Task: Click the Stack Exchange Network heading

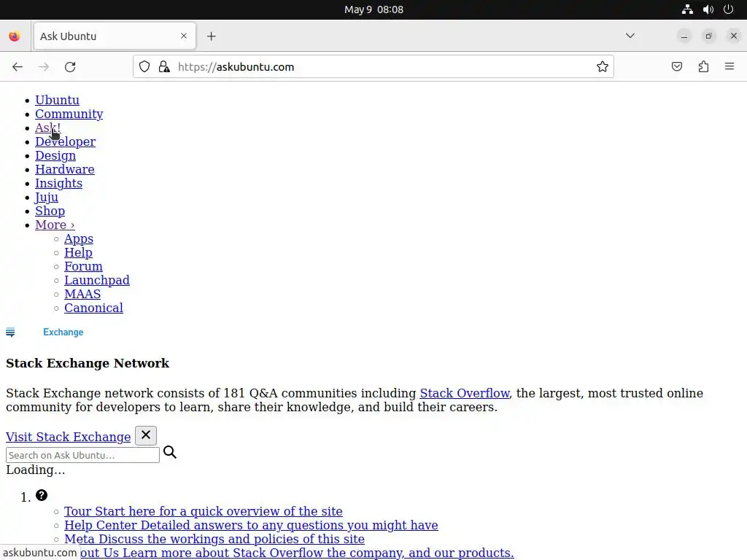Action: point(88,363)
